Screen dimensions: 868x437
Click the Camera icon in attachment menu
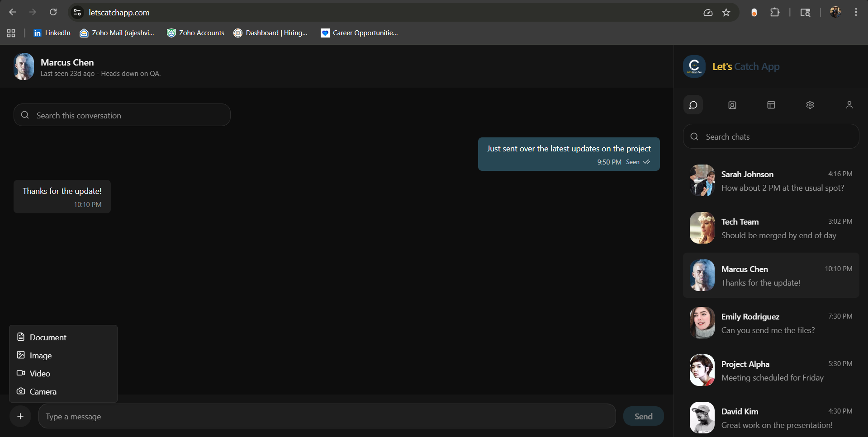[21, 391]
